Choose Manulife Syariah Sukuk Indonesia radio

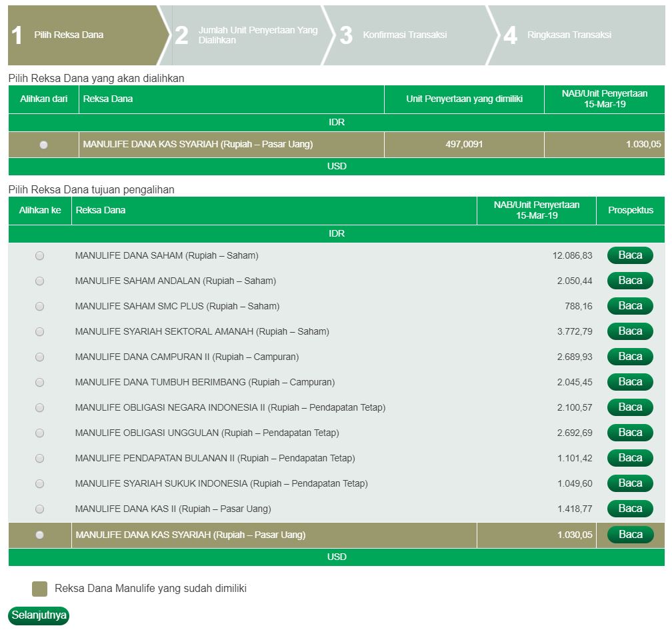point(39,484)
